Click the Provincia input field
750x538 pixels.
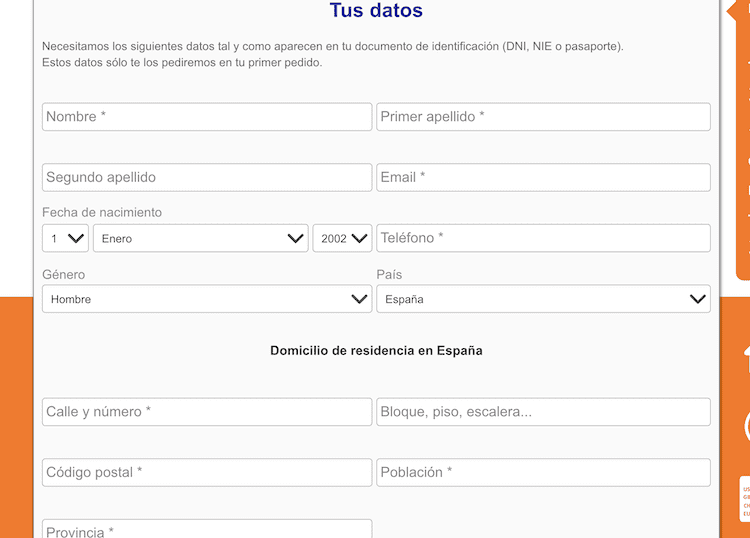point(207,529)
